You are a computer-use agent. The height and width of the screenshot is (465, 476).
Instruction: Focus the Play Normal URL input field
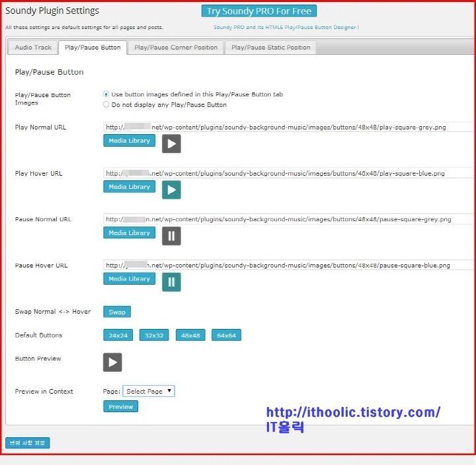pyautogui.click(x=290, y=127)
